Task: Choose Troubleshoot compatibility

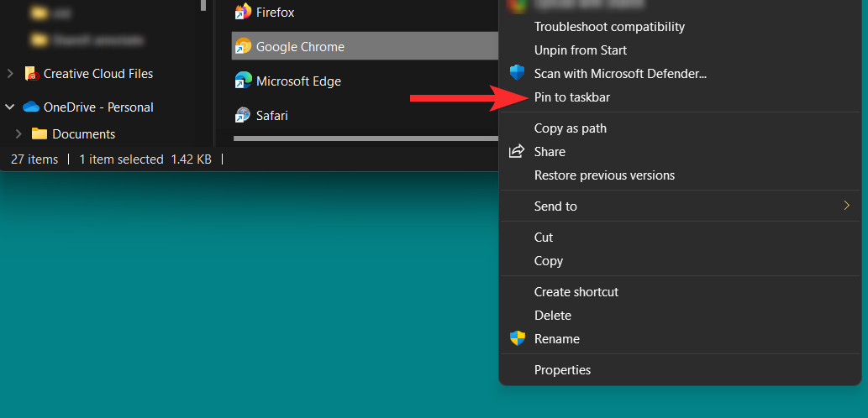Action: click(x=609, y=27)
